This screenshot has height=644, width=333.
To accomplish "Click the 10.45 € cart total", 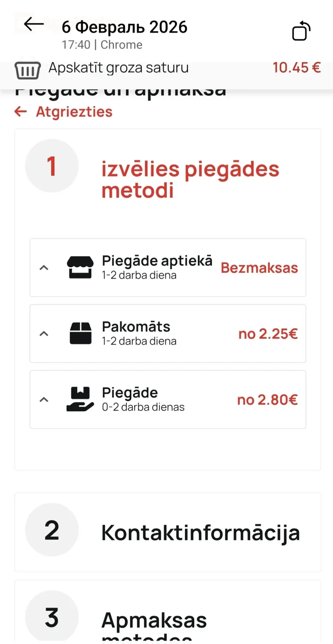I will pyautogui.click(x=296, y=68).
